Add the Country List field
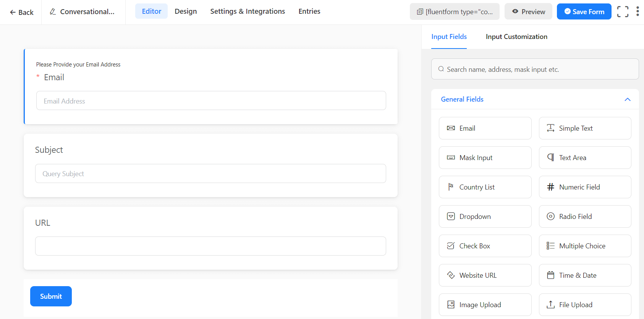This screenshot has width=644, height=319. click(485, 187)
